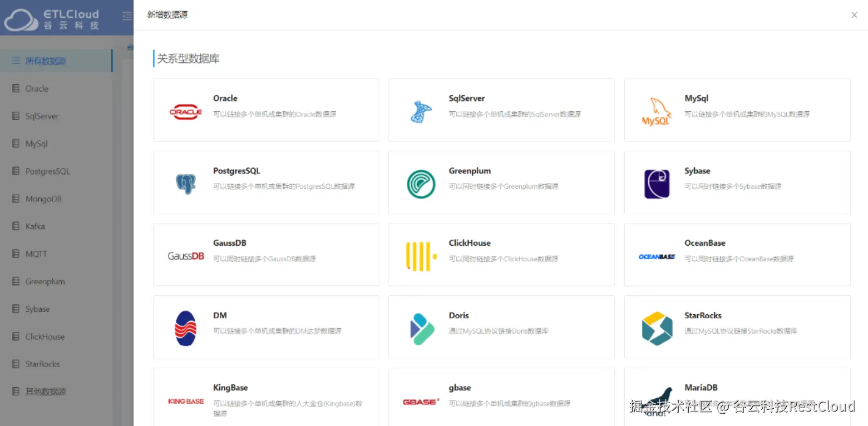Click the ETLCloud cloud logo
This screenshot has width=868, height=426.
21,20
